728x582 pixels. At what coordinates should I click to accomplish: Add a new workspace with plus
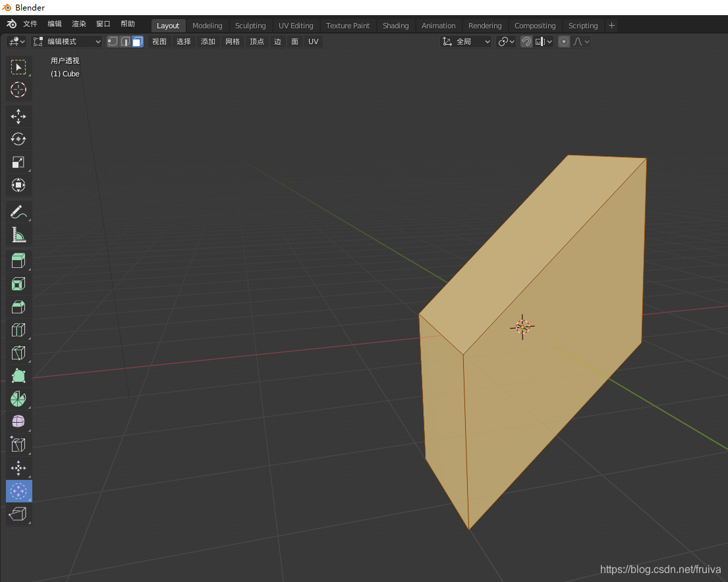tap(611, 26)
